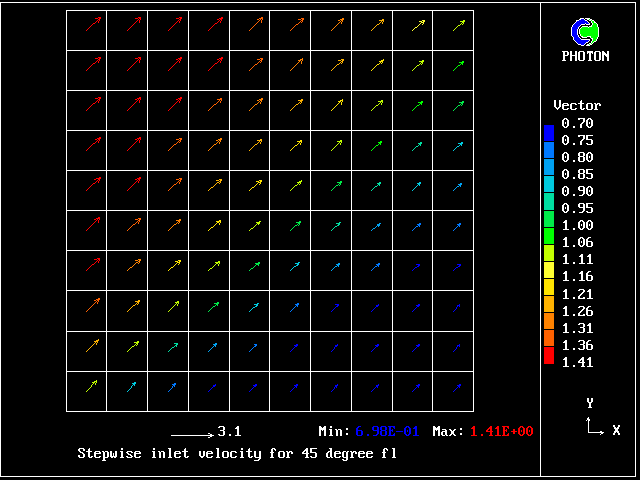Click the arrow in top-right grid cell
The width and height of the screenshot is (640, 480).
(458, 25)
